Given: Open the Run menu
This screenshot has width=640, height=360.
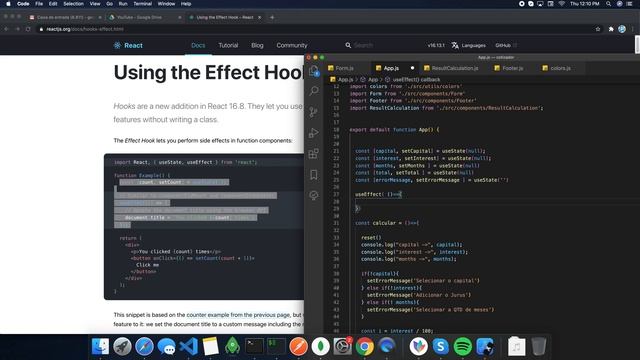Looking at the screenshot, I should (x=123, y=4).
